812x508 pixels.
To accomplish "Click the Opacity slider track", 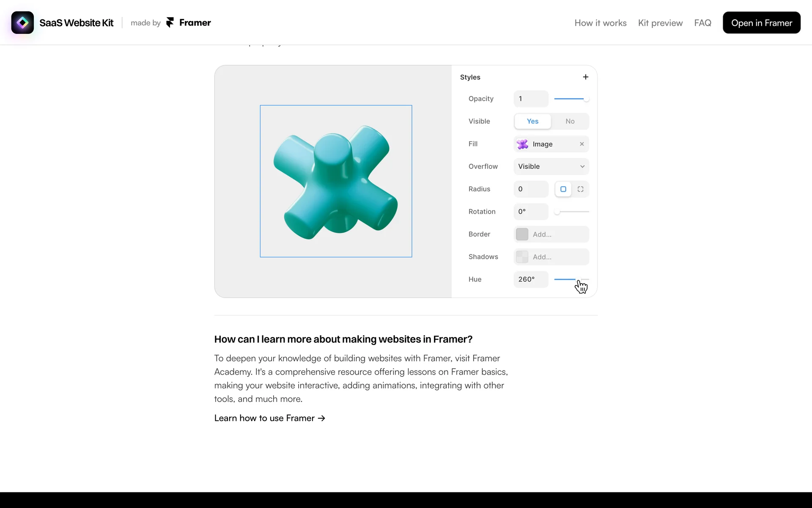I will coord(569,99).
